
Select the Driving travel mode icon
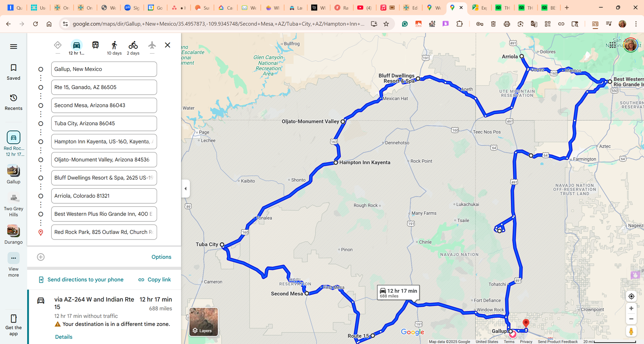click(76, 45)
